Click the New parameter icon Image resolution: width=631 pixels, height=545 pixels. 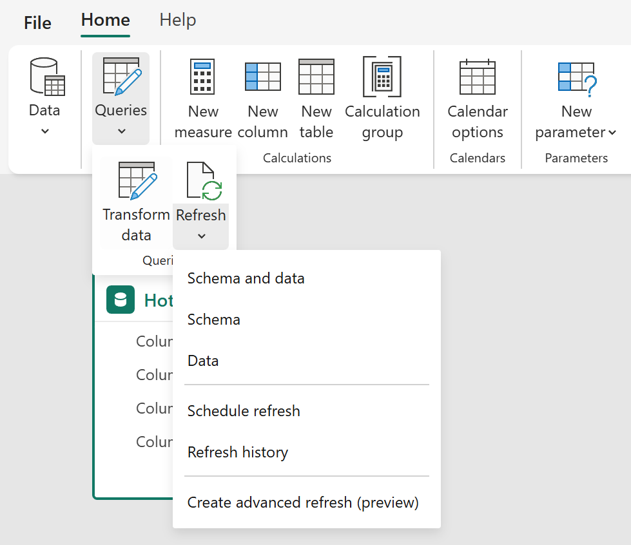[577, 79]
